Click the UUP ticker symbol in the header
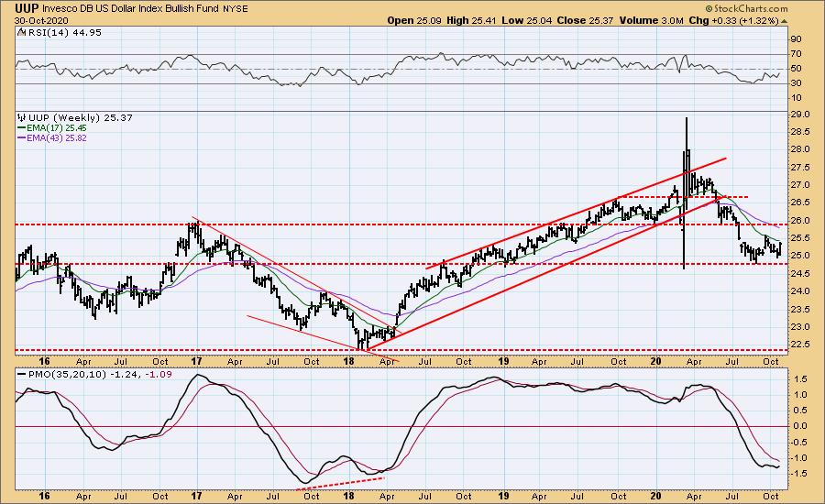 [27, 8]
